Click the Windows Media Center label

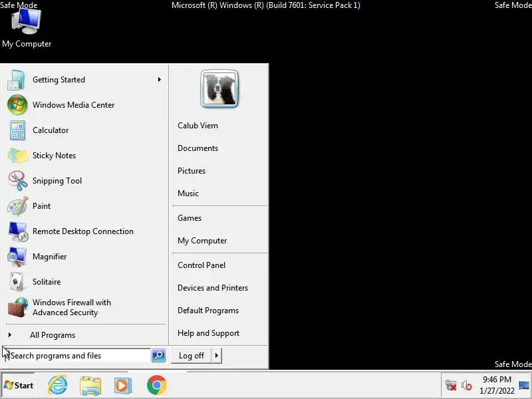[x=73, y=105]
